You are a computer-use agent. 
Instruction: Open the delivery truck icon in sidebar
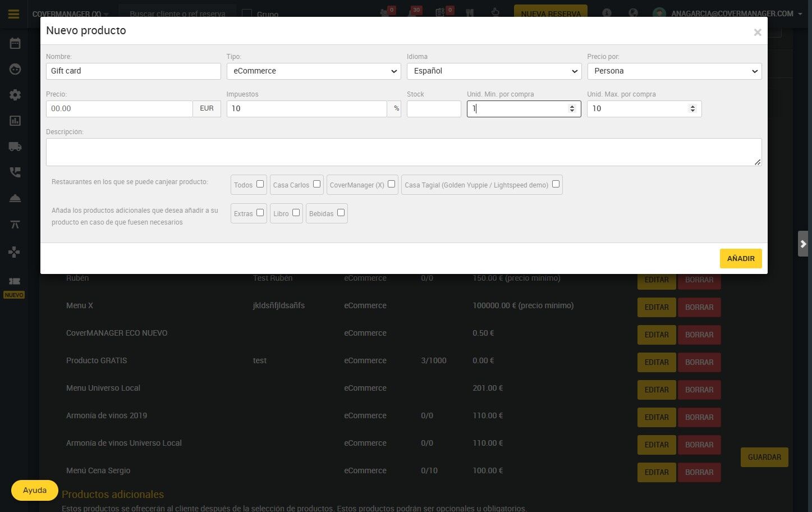pos(15,147)
